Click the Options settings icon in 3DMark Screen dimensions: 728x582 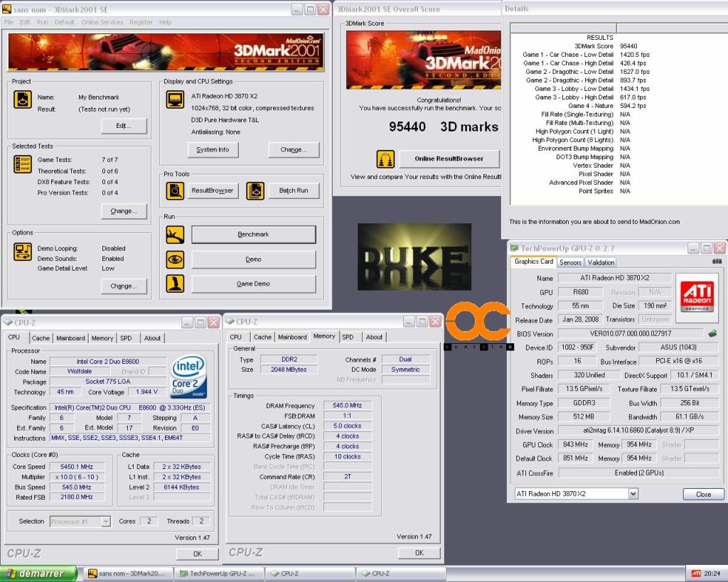tap(22, 252)
